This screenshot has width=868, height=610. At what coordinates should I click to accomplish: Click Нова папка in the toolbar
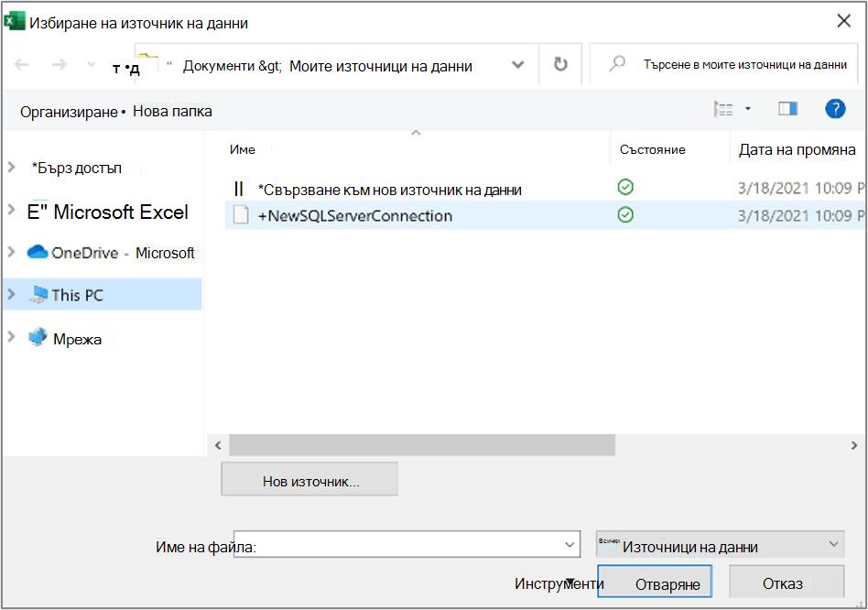[172, 111]
